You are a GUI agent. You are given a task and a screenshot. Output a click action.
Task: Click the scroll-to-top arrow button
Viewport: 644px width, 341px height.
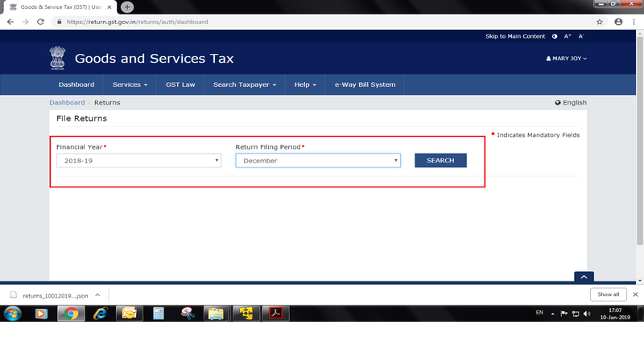click(x=584, y=277)
